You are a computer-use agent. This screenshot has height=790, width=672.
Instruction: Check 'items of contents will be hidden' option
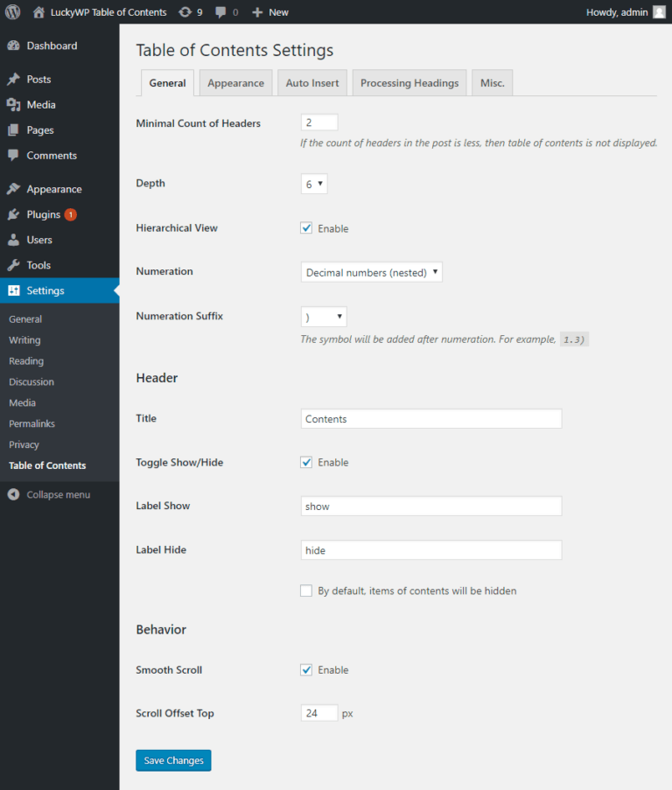(306, 591)
